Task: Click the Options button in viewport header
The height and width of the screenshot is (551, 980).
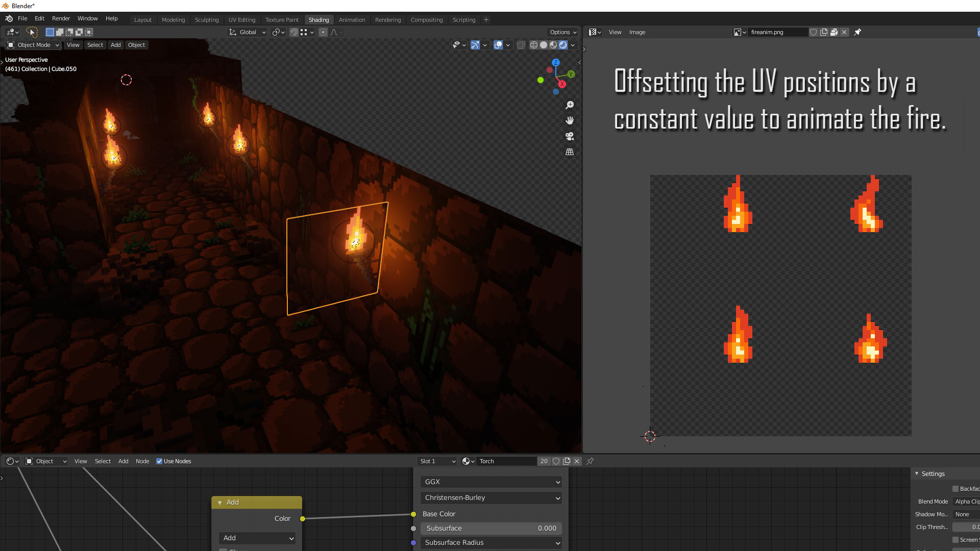Action: (x=563, y=32)
